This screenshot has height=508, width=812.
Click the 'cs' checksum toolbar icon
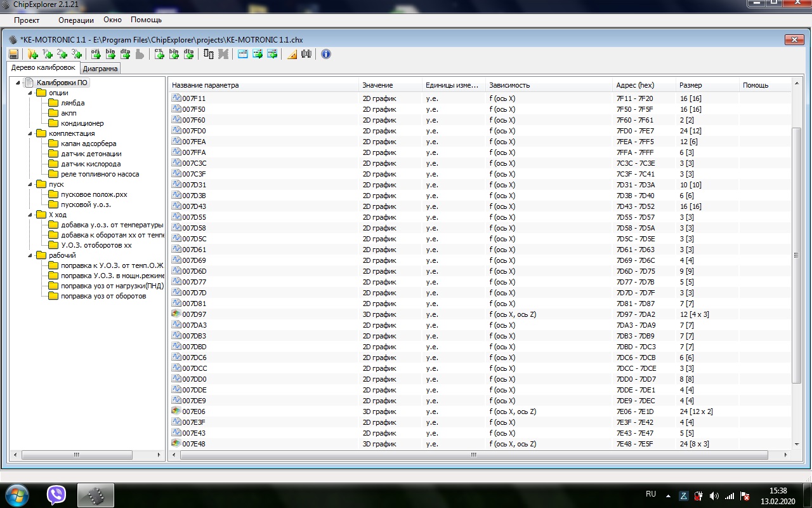pyautogui.click(x=159, y=54)
